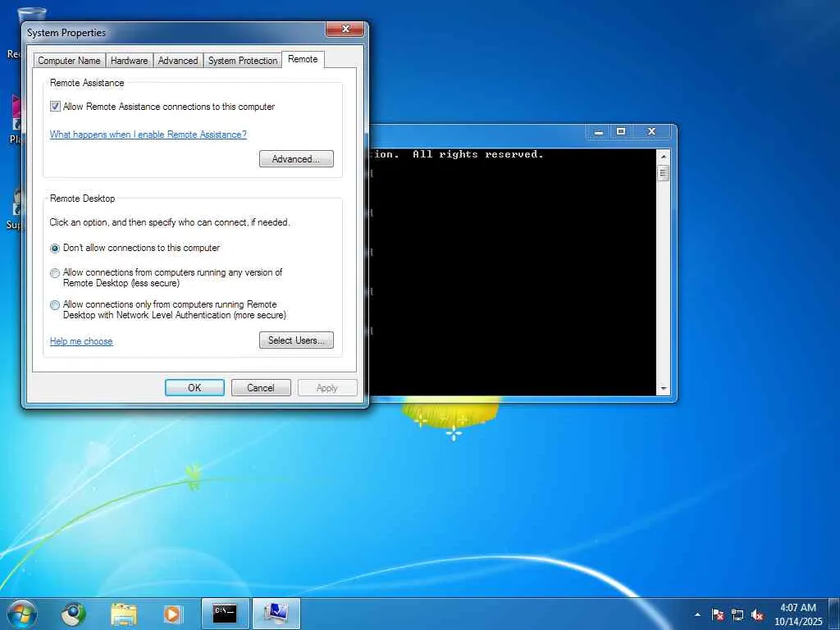Open the network status tray icon
The width and height of the screenshot is (840, 630).
click(737, 614)
